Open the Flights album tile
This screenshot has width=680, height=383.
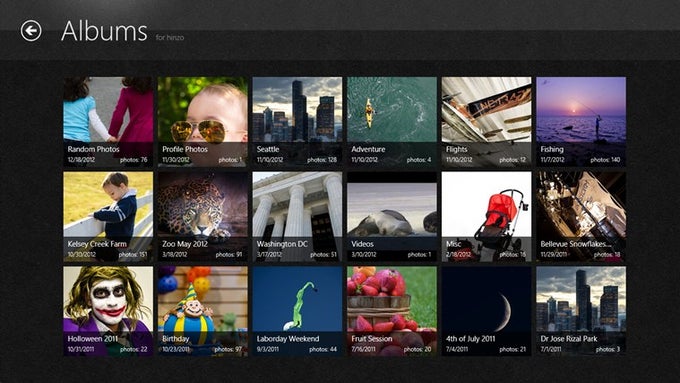(486, 122)
